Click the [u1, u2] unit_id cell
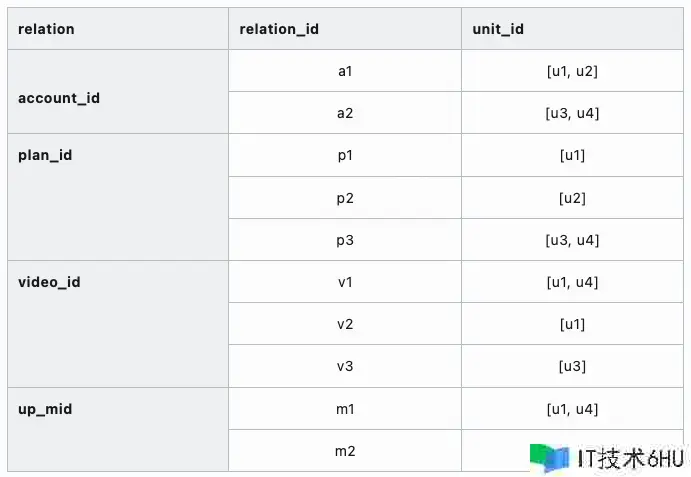Screen dimensions: 691x477 coord(572,71)
